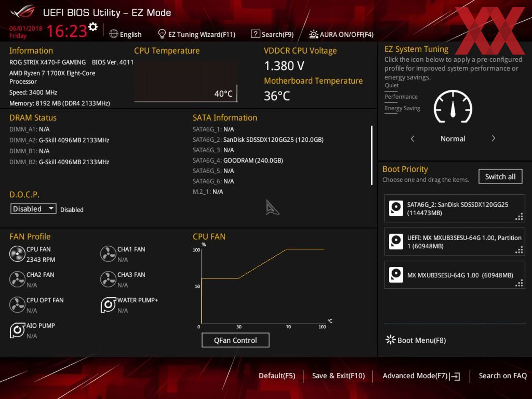Switch tuning profile with left arrow

(412, 138)
